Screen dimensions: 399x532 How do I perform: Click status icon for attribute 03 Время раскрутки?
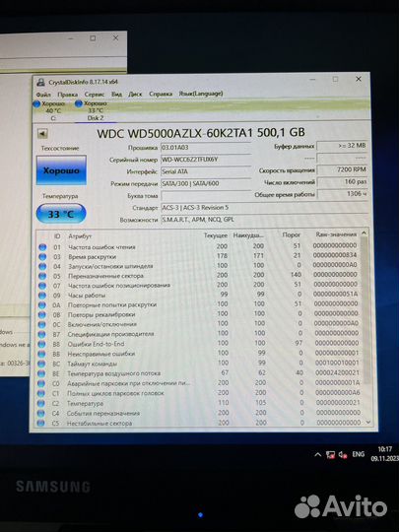point(42,257)
